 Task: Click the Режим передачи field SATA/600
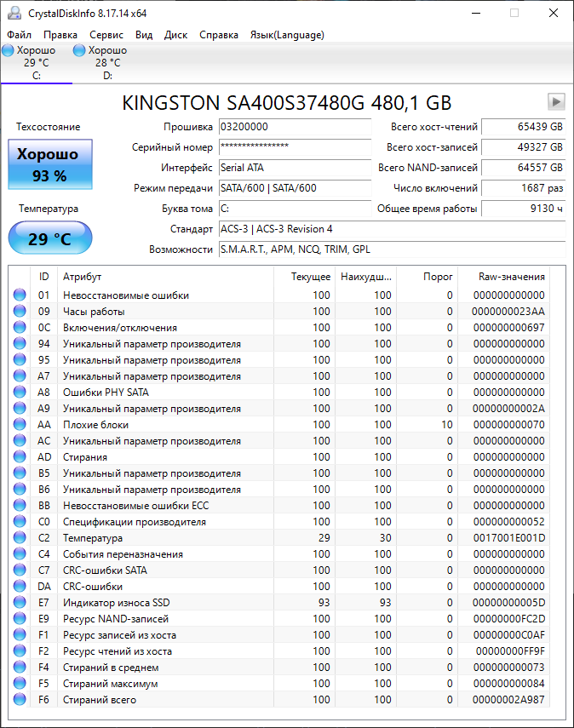click(295, 188)
